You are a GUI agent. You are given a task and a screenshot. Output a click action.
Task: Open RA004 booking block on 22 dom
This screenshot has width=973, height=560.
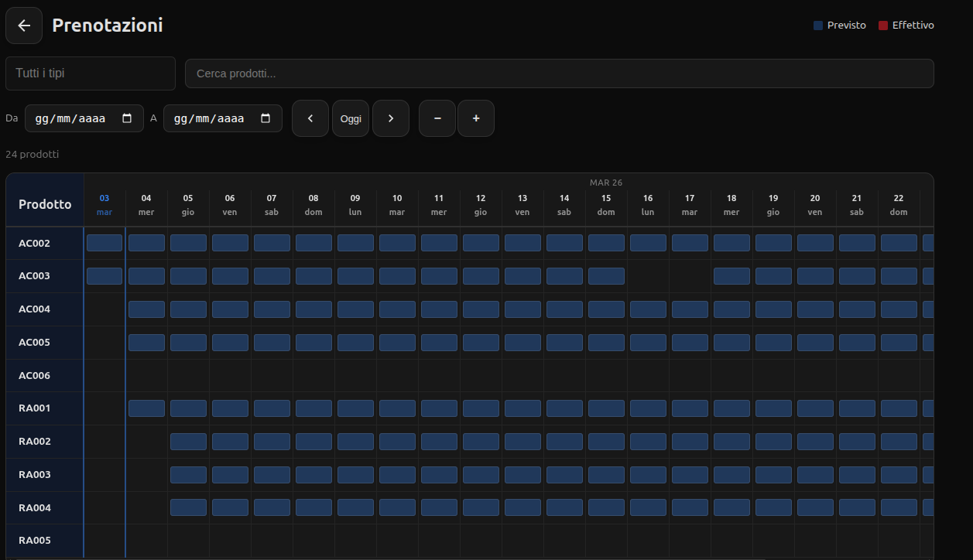[899, 508]
